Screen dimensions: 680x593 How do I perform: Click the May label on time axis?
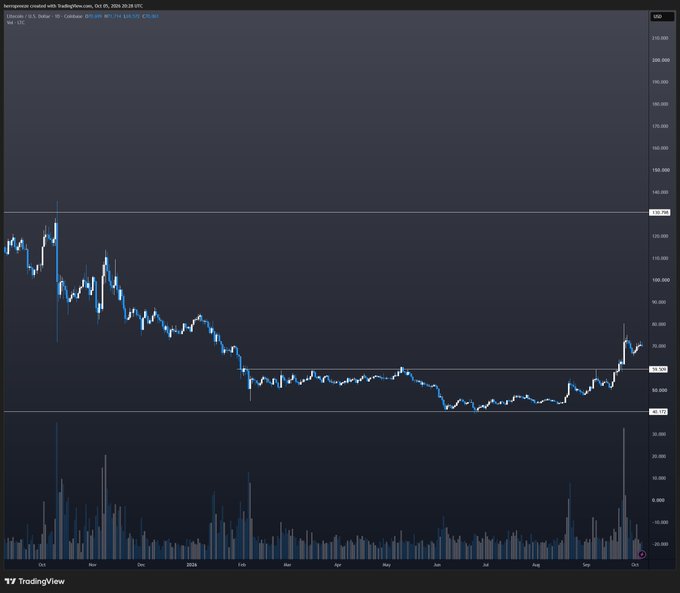[387, 565]
